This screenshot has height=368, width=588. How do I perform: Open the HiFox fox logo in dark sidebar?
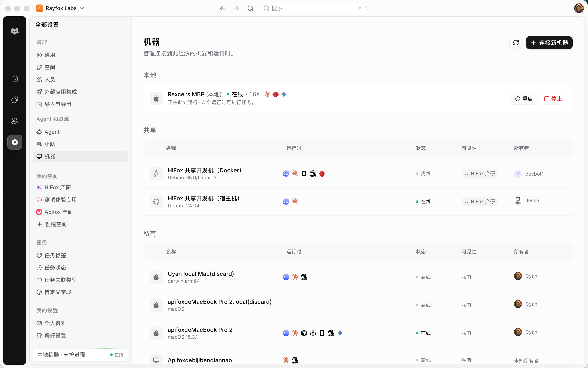pos(14,31)
